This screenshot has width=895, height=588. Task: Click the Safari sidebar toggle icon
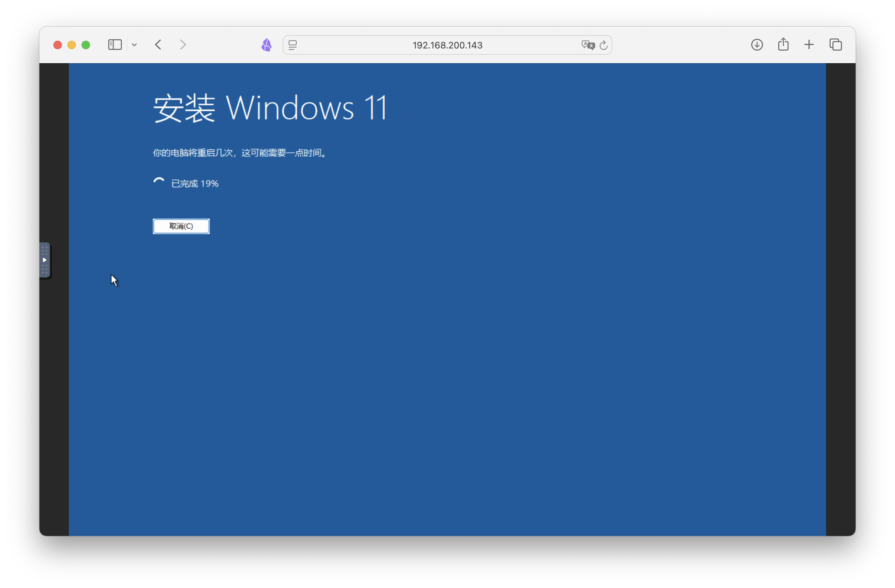[x=115, y=45]
